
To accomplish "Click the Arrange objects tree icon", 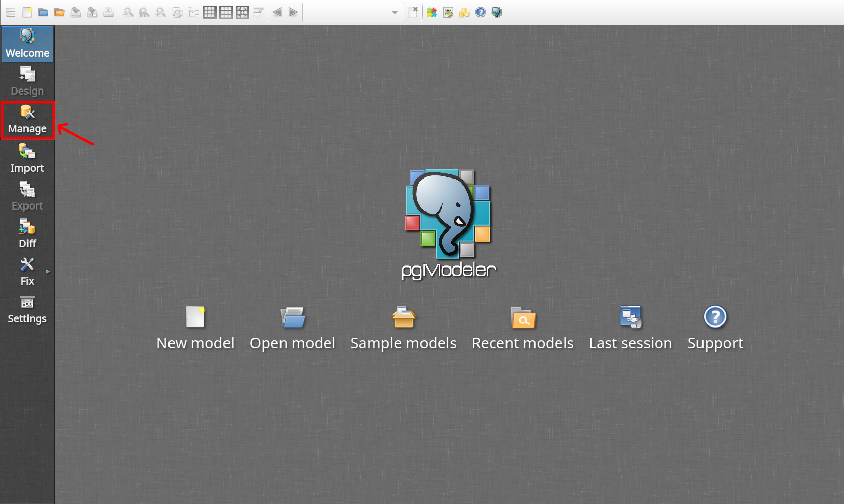I will click(x=193, y=12).
